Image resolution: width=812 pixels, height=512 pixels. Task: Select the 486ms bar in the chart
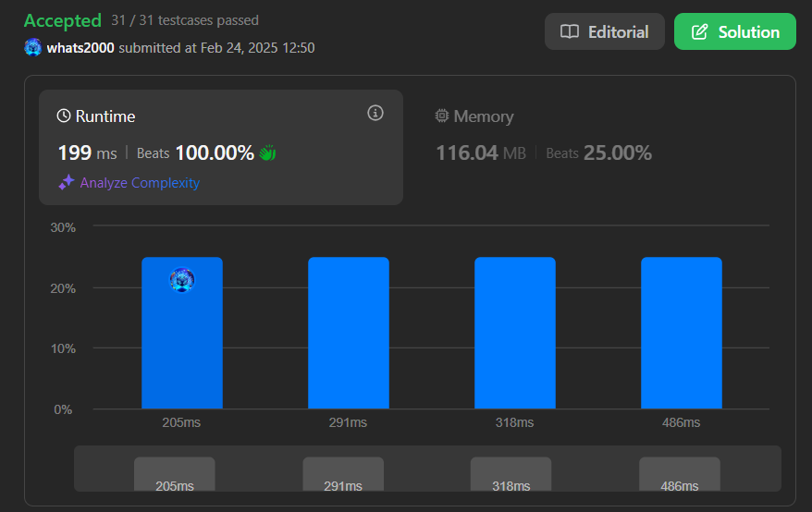682,333
